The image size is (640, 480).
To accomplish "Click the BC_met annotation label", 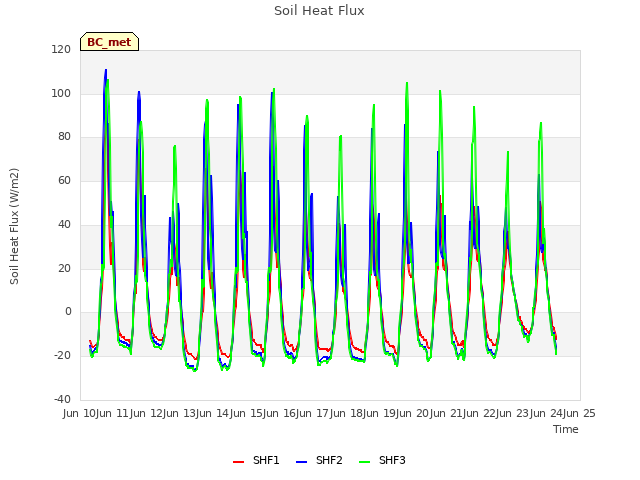I will (109, 42).
